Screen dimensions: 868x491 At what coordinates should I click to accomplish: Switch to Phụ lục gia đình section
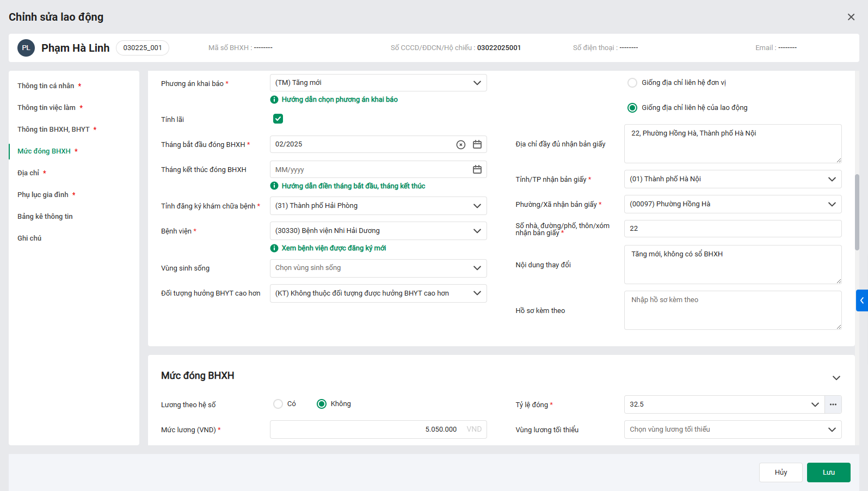[x=43, y=195]
